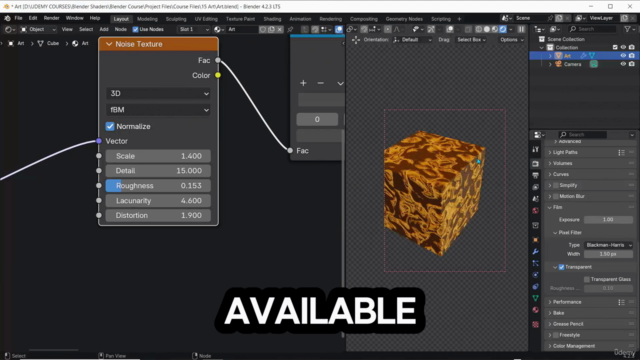Open the Texture properties tab

[536, 324]
